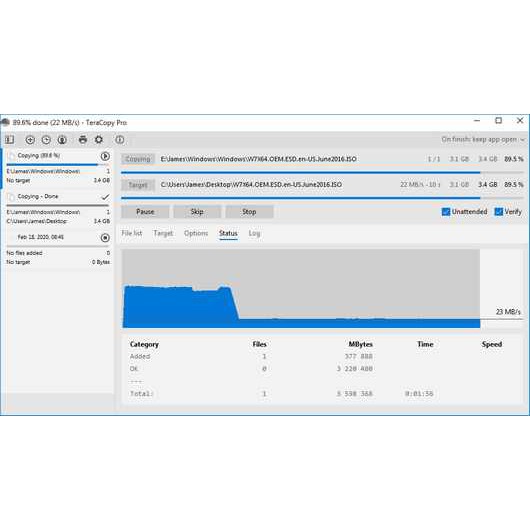Select the Status tab
This screenshot has width=530, height=530.
[x=228, y=233]
